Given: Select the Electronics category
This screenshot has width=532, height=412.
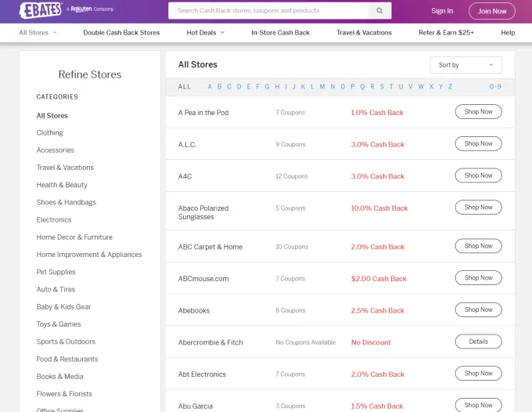Looking at the screenshot, I should coord(54,220).
